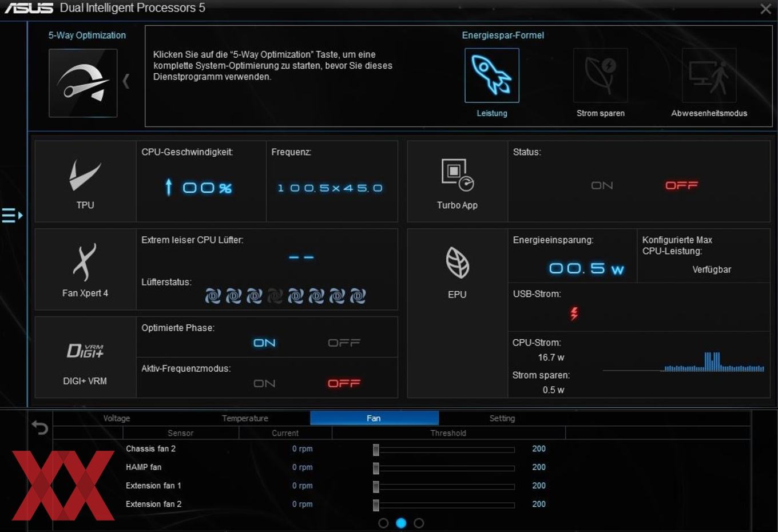The height and width of the screenshot is (532, 778).
Task: Select the Strom sparen leaf profile
Action: pos(601,76)
